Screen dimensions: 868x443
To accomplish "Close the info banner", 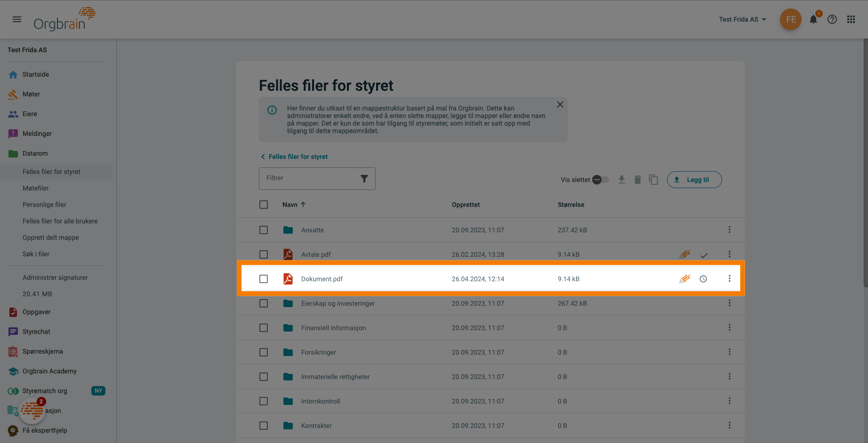I will point(560,104).
